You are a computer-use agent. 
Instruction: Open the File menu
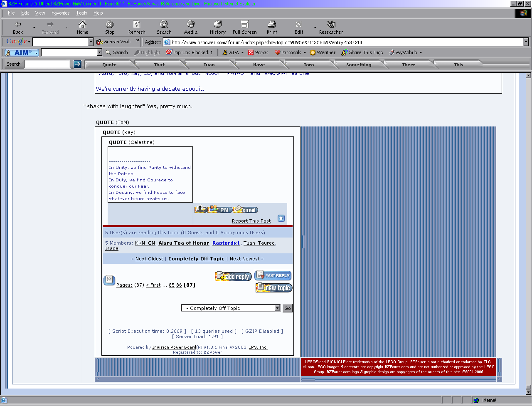pos(11,13)
